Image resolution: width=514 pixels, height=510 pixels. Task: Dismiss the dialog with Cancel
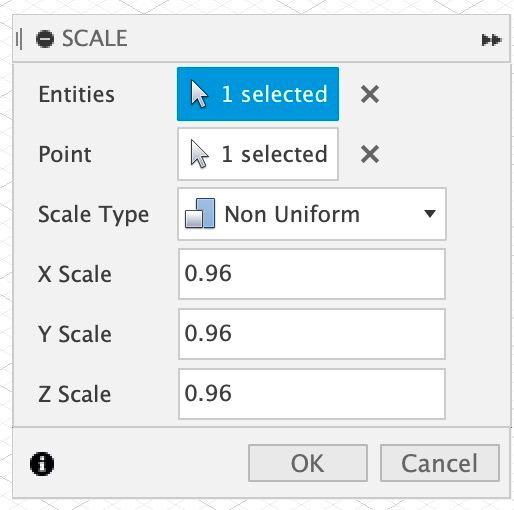pos(440,463)
